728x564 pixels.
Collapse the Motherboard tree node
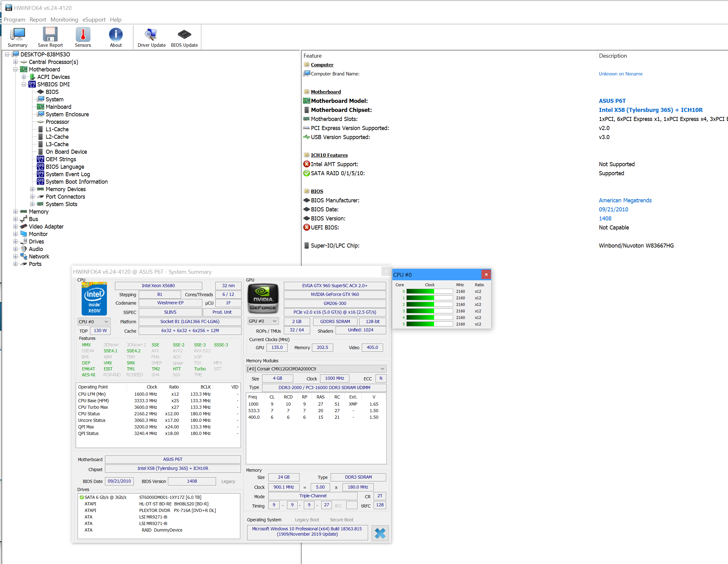15,70
